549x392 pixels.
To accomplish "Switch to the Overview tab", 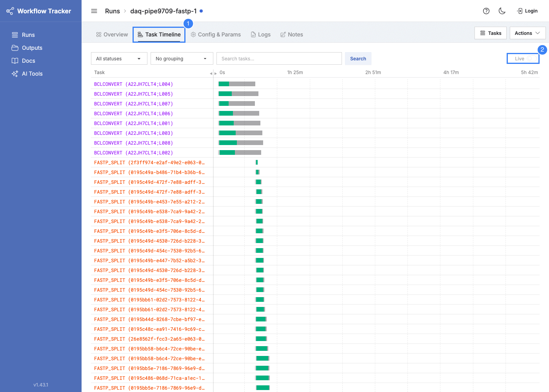I will click(x=112, y=34).
